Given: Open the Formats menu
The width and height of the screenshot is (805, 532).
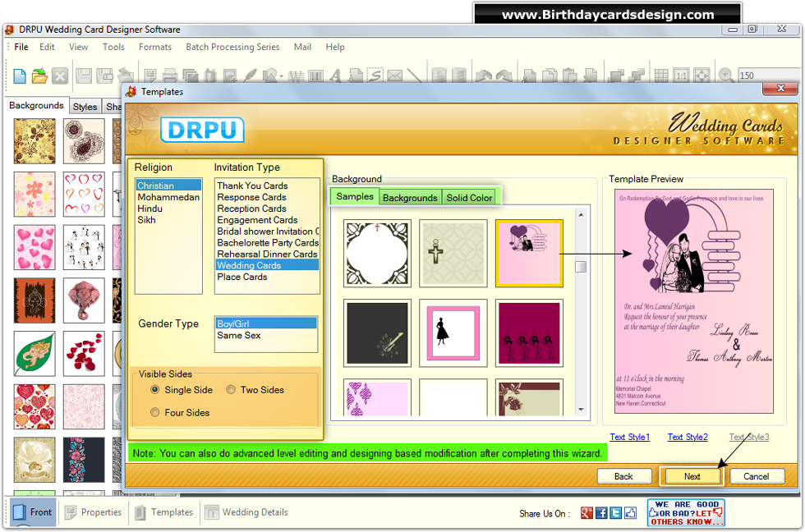Looking at the screenshot, I should 155,47.
